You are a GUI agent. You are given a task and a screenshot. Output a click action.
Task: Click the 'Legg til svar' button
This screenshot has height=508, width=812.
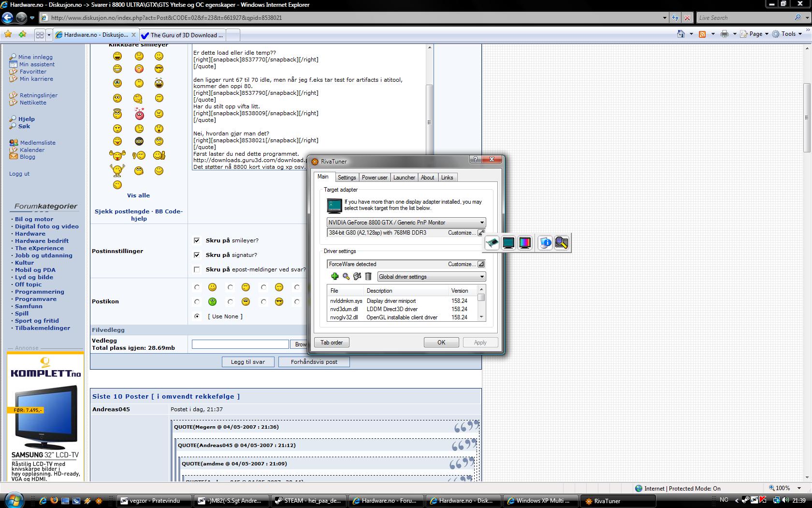248,361
